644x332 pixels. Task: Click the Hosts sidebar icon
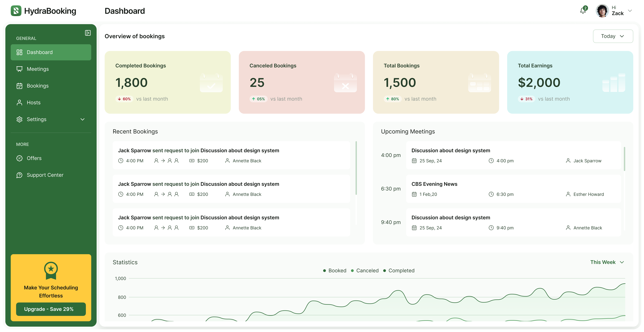pyautogui.click(x=19, y=102)
